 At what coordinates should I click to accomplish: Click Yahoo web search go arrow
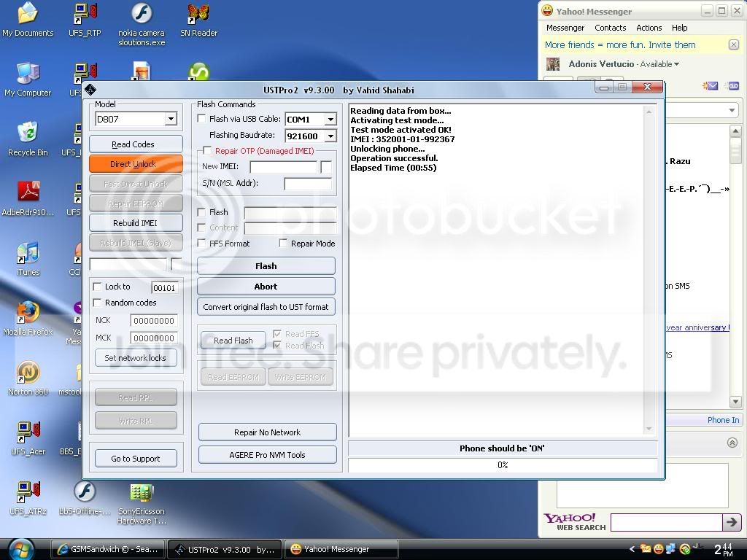(731, 522)
